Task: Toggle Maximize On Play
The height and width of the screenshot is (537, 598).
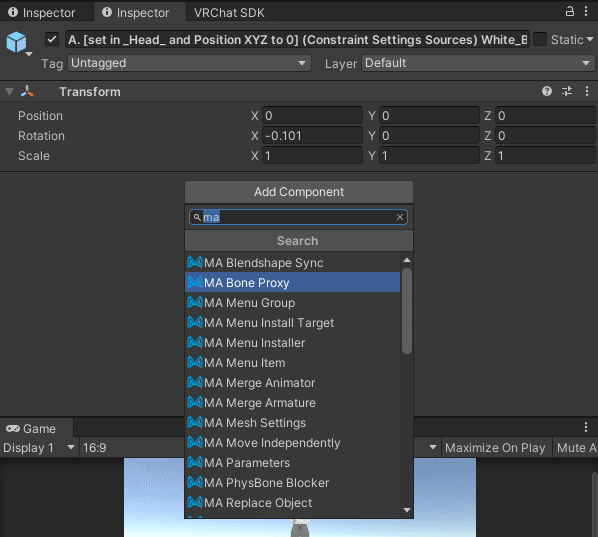Action: point(495,447)
